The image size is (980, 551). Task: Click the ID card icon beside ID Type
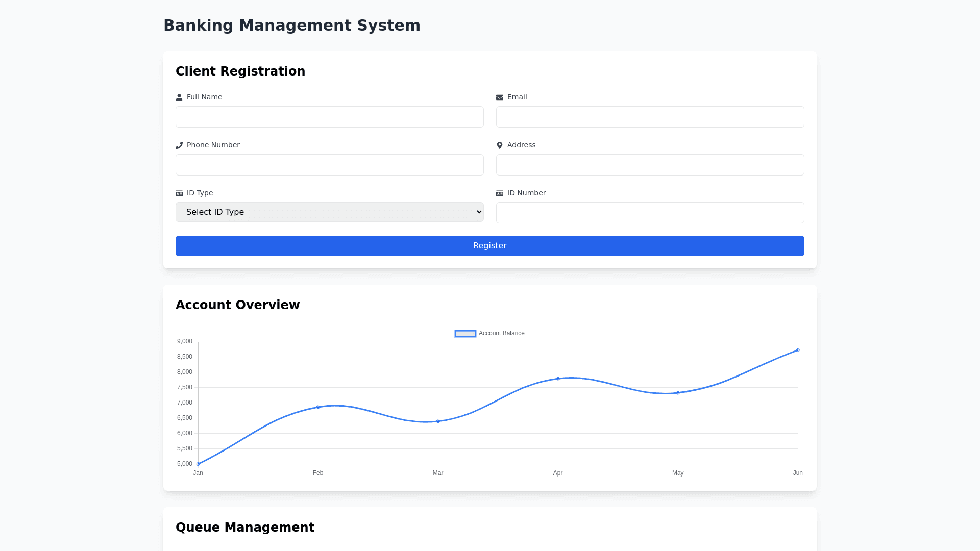179,193
